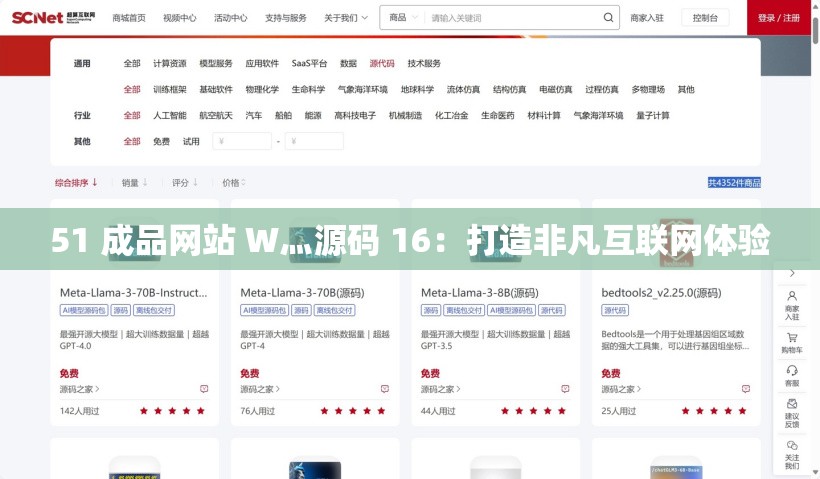Sort by 价格
The image size is (820, 479).
[234, 183]
